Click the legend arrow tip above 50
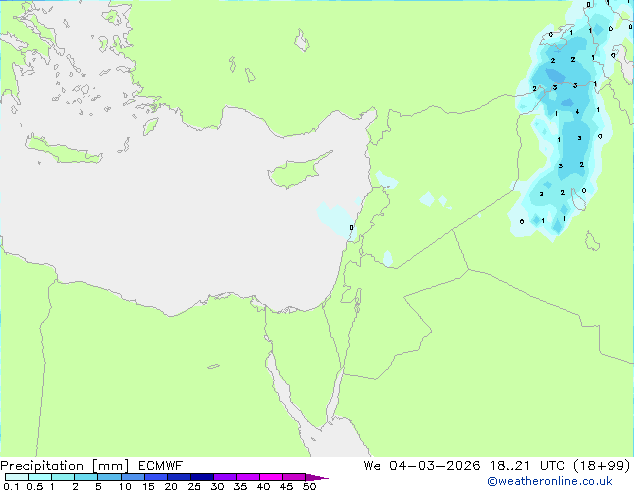This screenshot has height=490, width=634. point(317,477)
